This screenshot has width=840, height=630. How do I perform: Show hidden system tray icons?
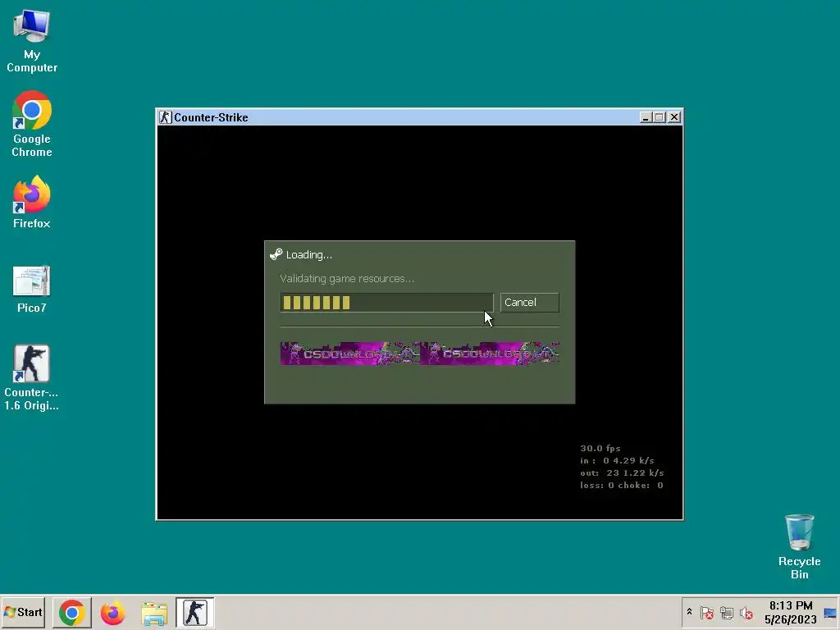689,612
